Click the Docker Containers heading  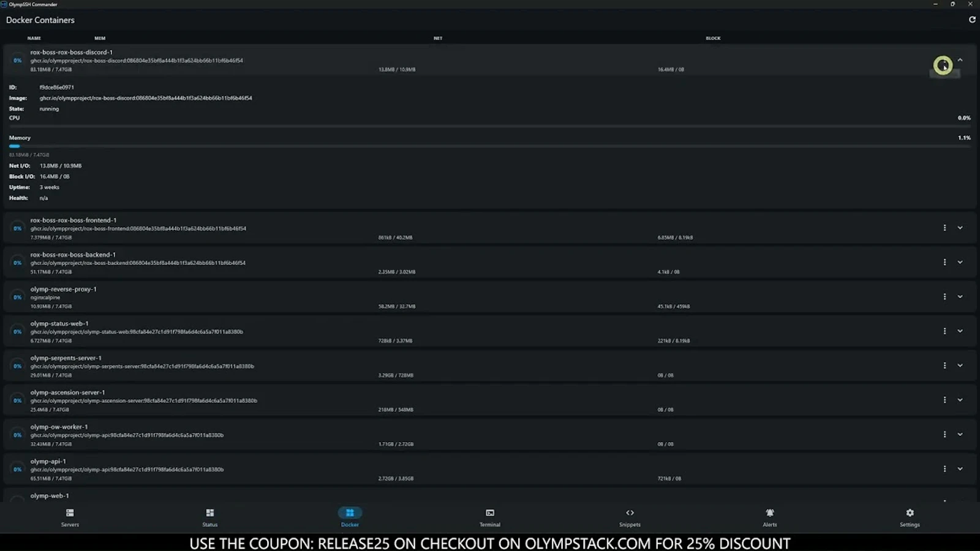[x=40, y=20]
